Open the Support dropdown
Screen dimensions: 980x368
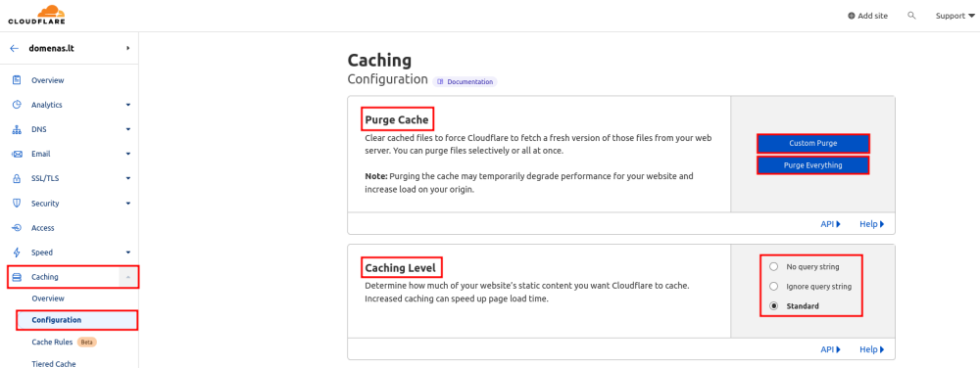point(955,17)
